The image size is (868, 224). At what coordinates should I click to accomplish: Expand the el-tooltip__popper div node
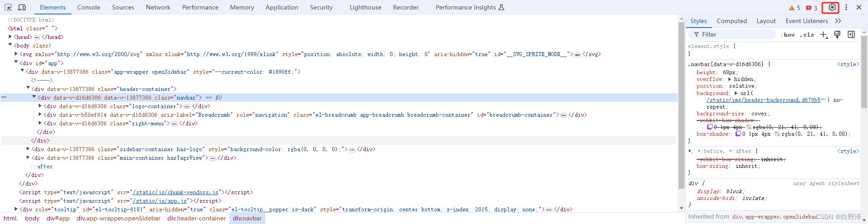pos(16,209)
